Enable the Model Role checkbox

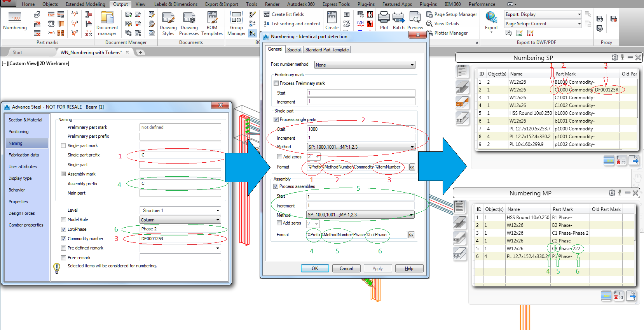click(x=63, y=220)
